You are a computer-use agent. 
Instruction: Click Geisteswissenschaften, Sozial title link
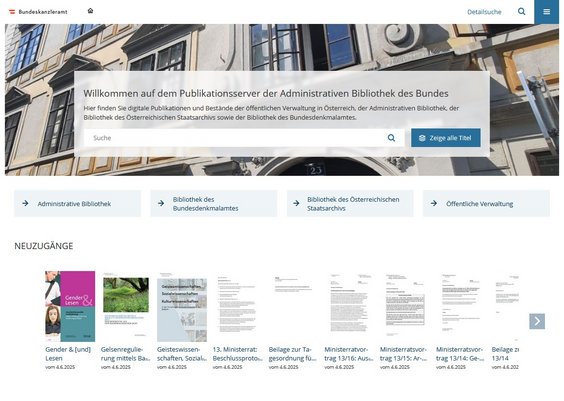coord(182,354)
